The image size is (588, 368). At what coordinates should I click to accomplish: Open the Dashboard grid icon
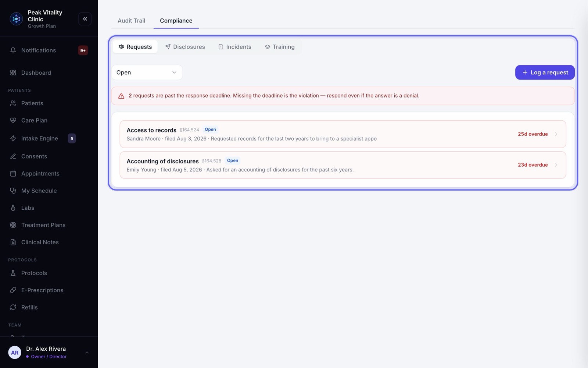pos(13,73)
